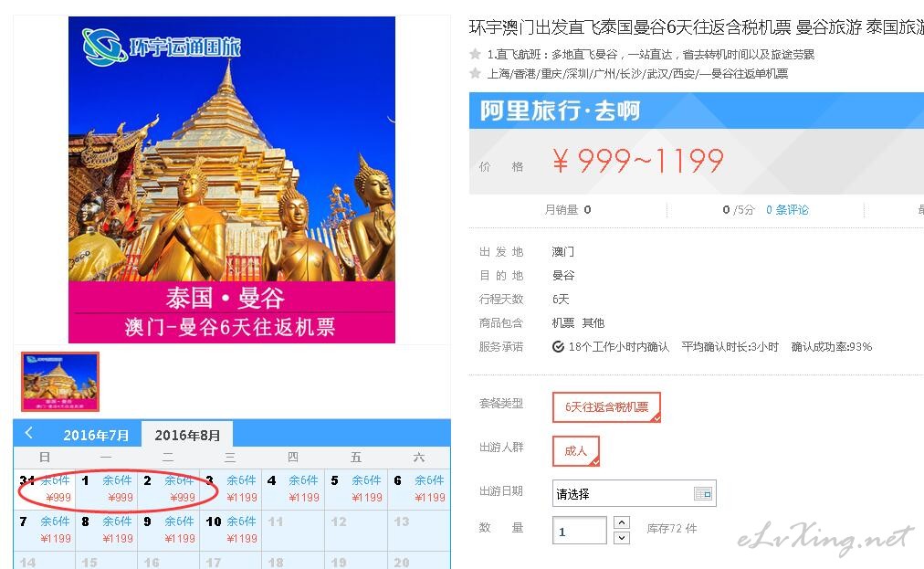Click the service guarantee checkmark icon
Viewport: 924px width, 569px height.
click(558, 347)
